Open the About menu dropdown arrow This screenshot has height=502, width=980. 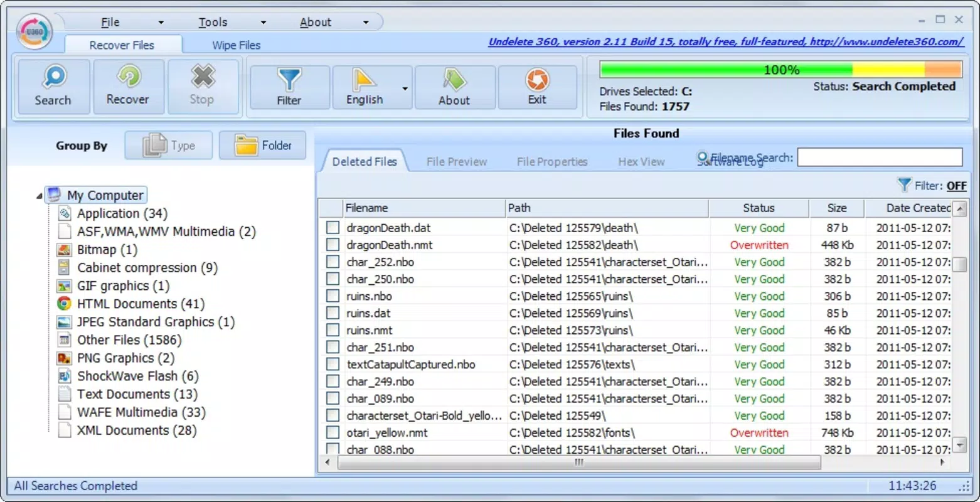[x=366, y=23]
